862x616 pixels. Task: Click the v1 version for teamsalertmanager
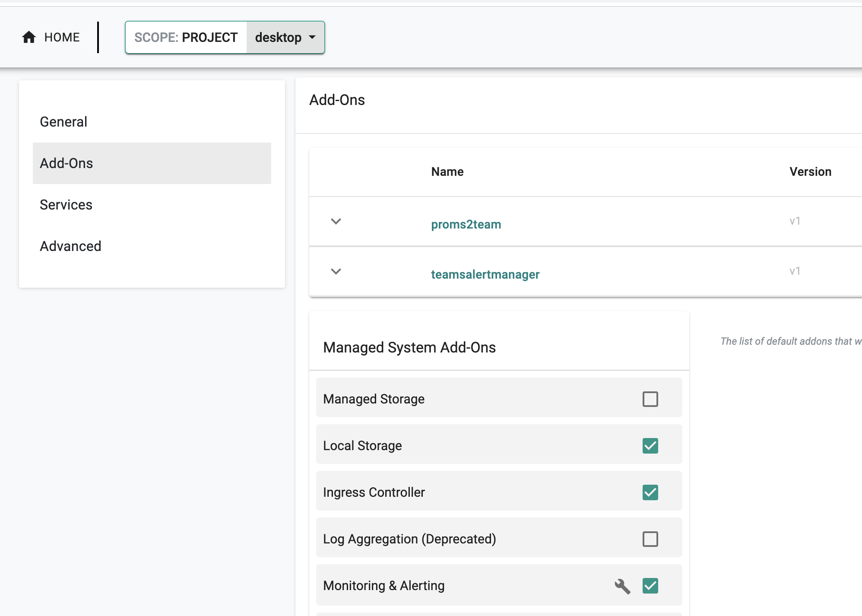(795, 271)
